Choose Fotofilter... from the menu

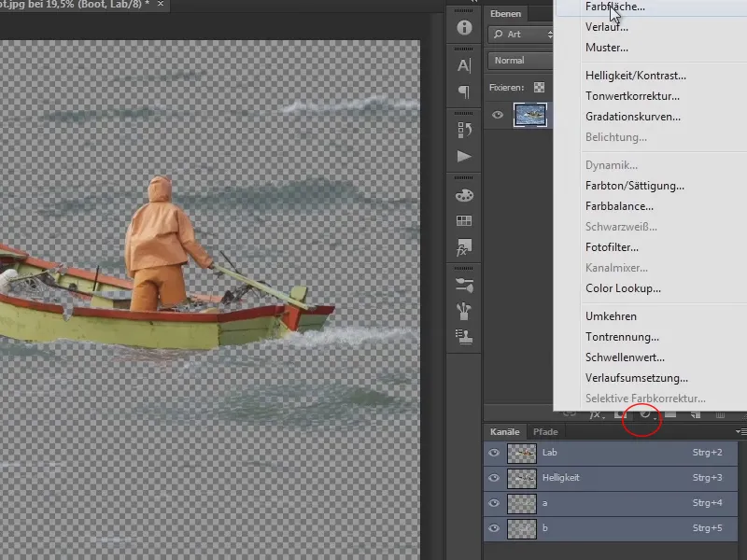pyautogui.click(x=612, y=247)
